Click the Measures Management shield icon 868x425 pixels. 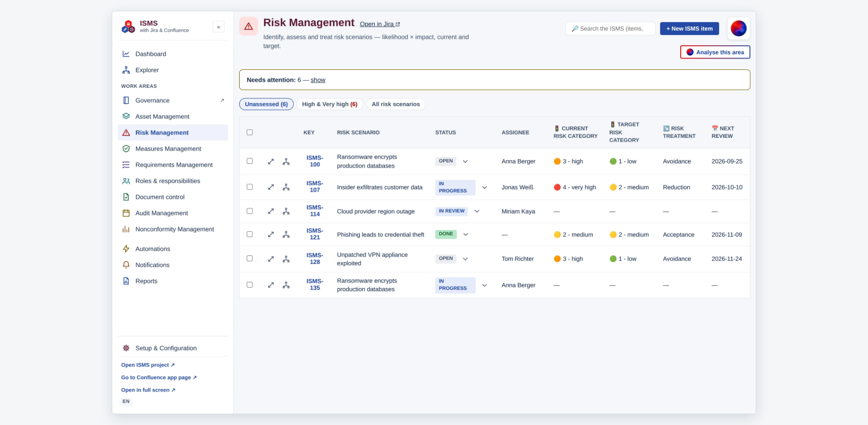tap(126, 148)
